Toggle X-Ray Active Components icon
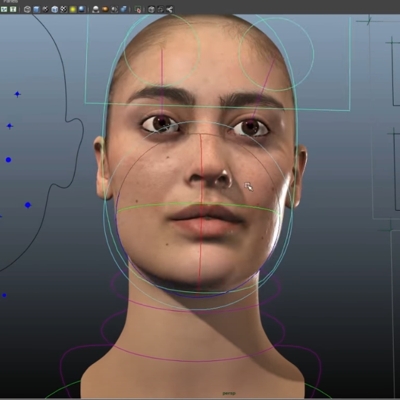400x400 pixels. tap(160, 9)
